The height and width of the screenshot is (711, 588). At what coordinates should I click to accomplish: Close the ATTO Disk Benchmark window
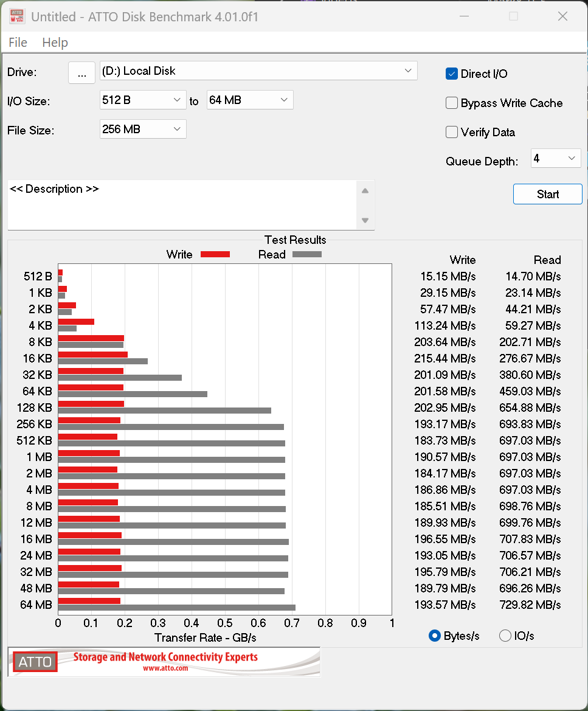coord(562,16)
